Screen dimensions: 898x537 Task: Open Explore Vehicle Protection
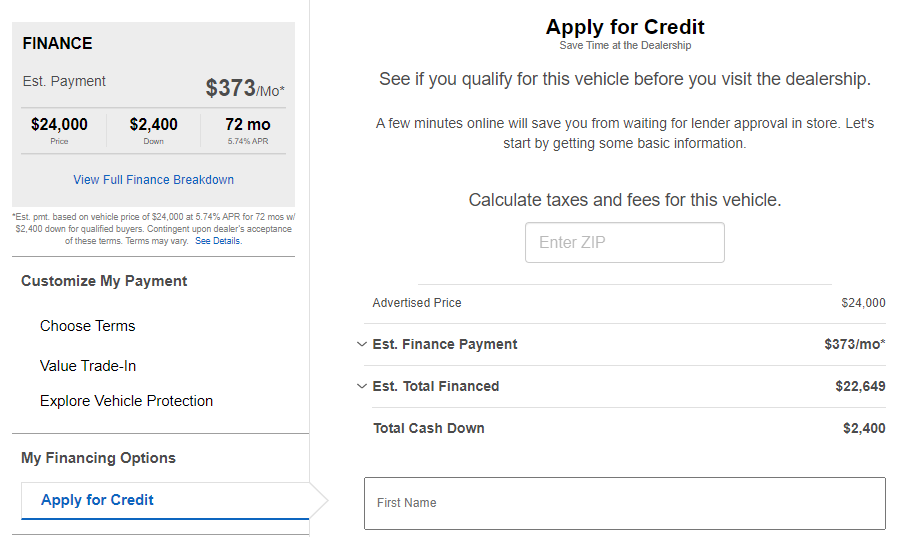coord(126,401)
